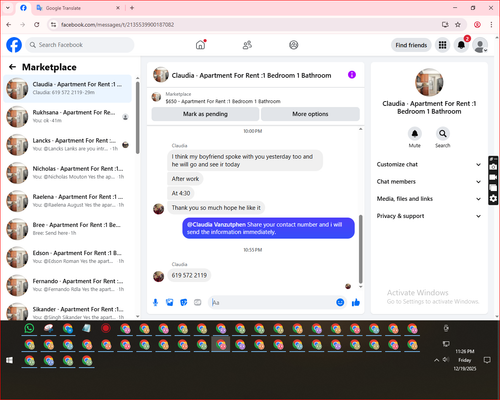Open the Groups icon in top navigation
The height and width of the screenshot is (400, 500).
tap(294, 45)
